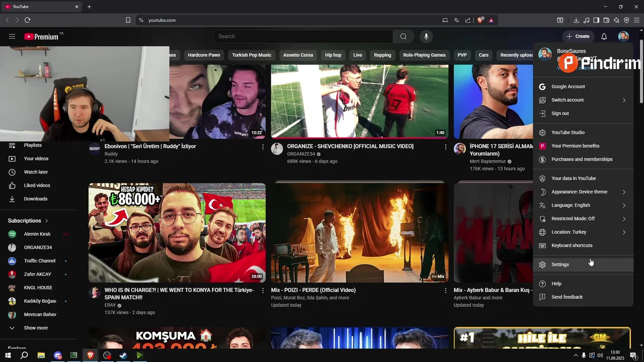Filter by Assetto Corsa chip

[x=298, y=55]
